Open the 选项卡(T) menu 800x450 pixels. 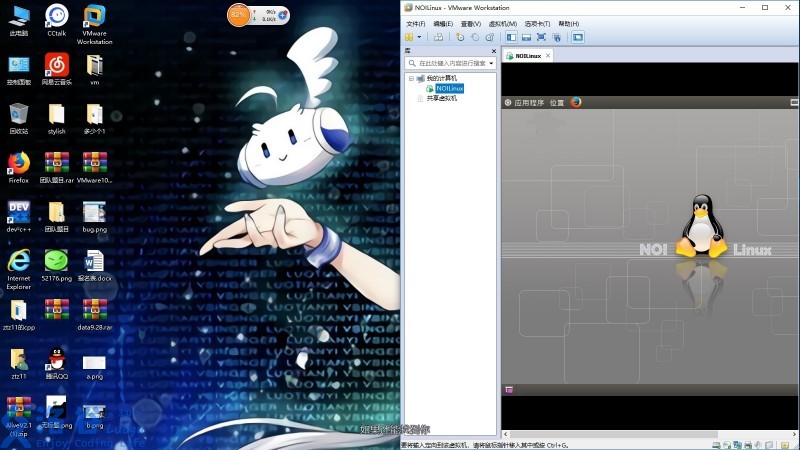[537, 24]
